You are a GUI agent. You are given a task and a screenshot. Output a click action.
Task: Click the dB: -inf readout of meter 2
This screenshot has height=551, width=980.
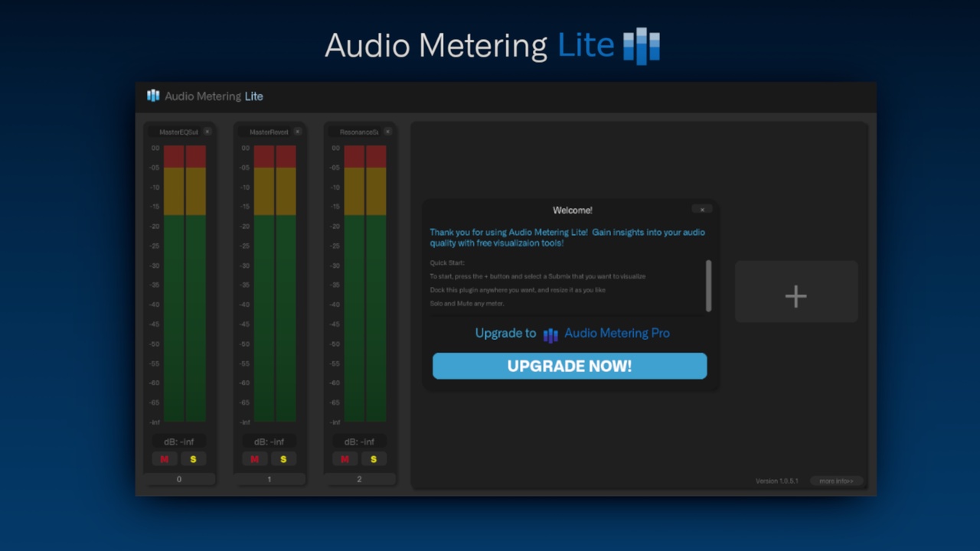pos(360,442)
